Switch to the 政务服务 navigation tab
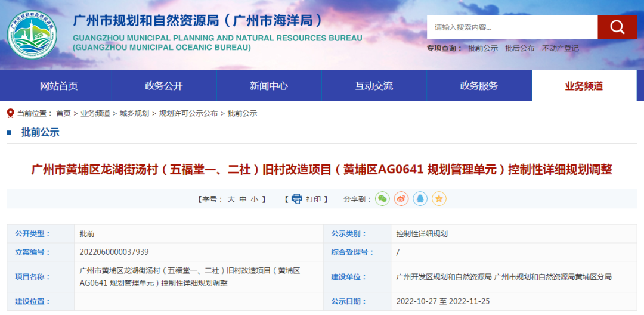The height and width of the screenshot is (315, 644). tap(479, 86)
